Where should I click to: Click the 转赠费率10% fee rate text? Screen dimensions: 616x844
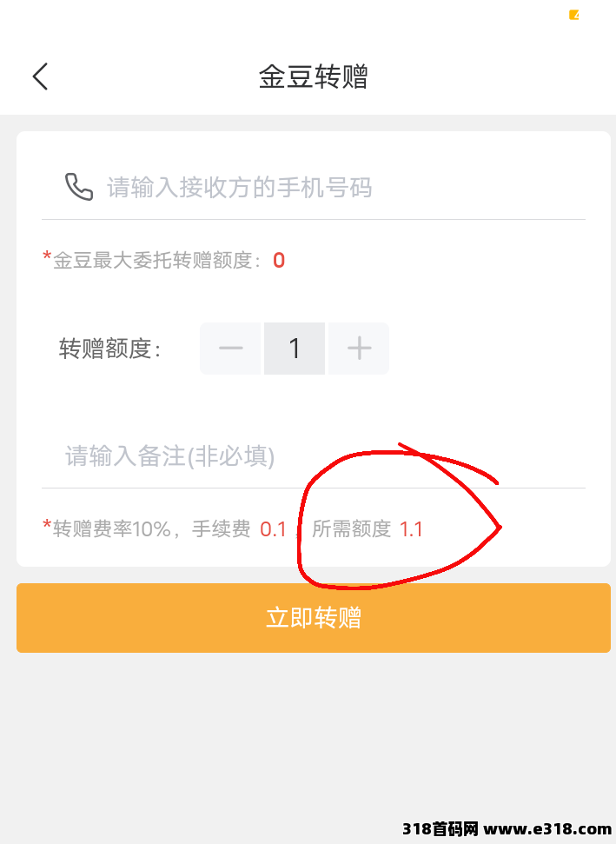click(112, 529)
